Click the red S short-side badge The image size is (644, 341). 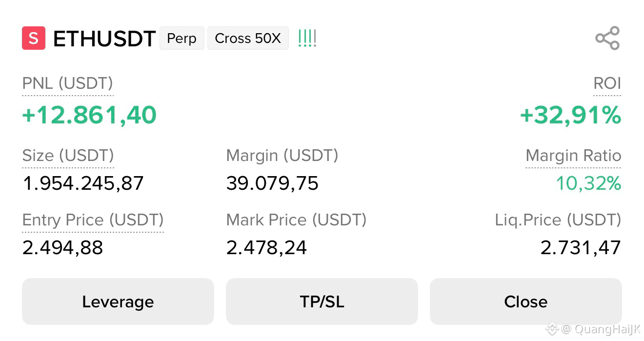(x=34, y=38)
